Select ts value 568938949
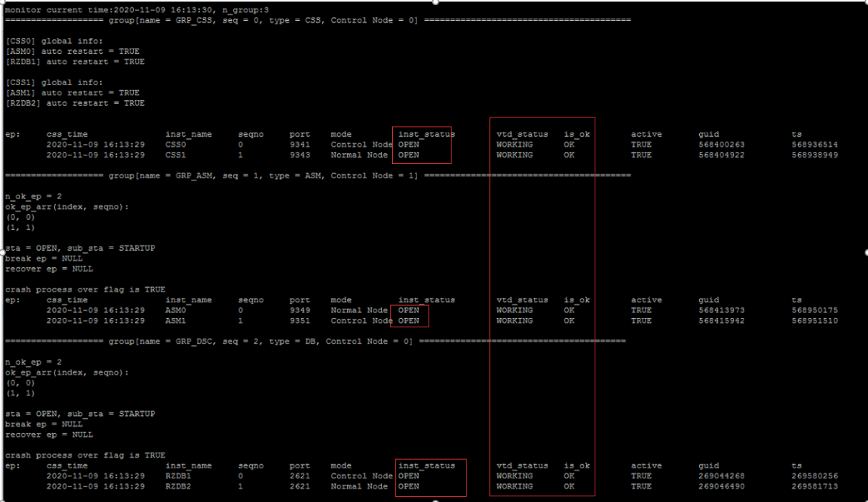868x502 pixels. point(814,155)
